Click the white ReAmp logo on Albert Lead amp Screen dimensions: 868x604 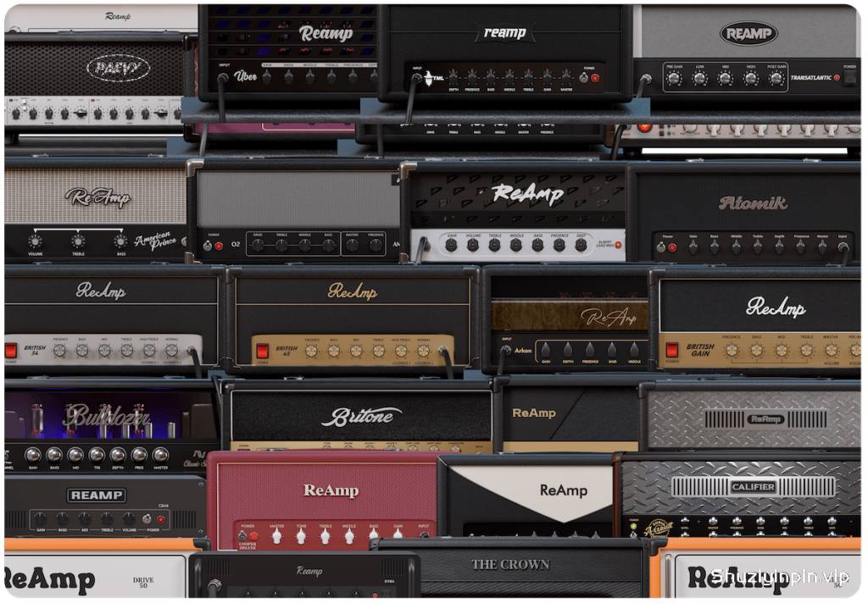click(x=527, y=194)
